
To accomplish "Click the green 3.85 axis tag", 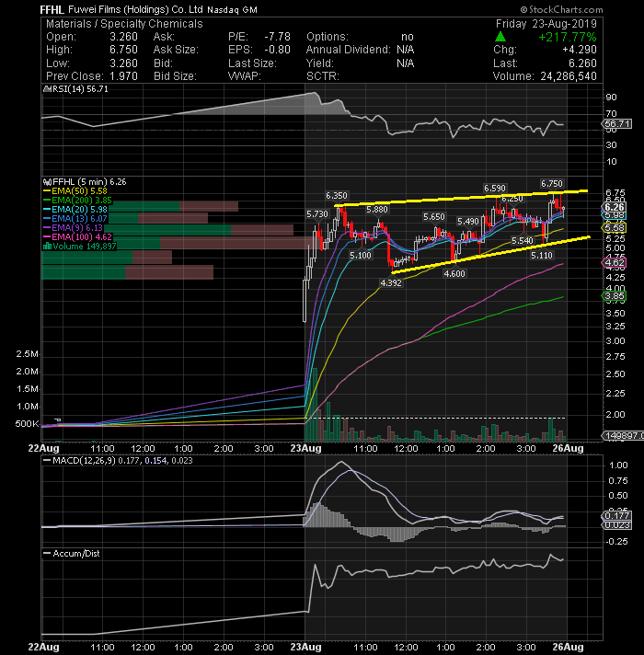I will [x=615, y=296].
